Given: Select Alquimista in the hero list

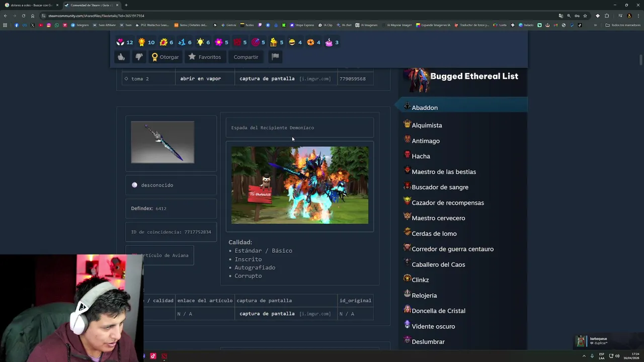Looking at the screenshot, I should [x=427, y=125].
